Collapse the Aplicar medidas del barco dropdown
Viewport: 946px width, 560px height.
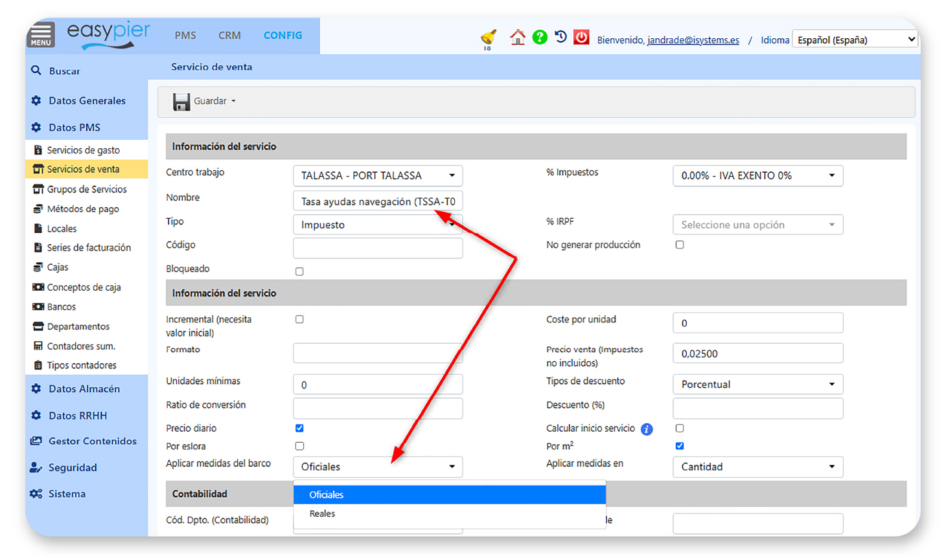pyautogui.click(x=378, y=467)
